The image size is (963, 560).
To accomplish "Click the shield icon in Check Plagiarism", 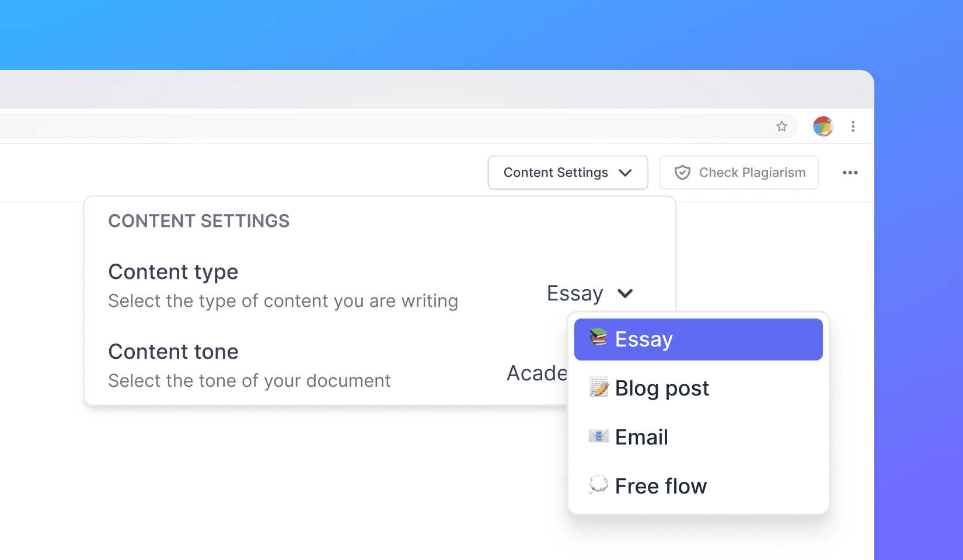I will click(682, 173).
